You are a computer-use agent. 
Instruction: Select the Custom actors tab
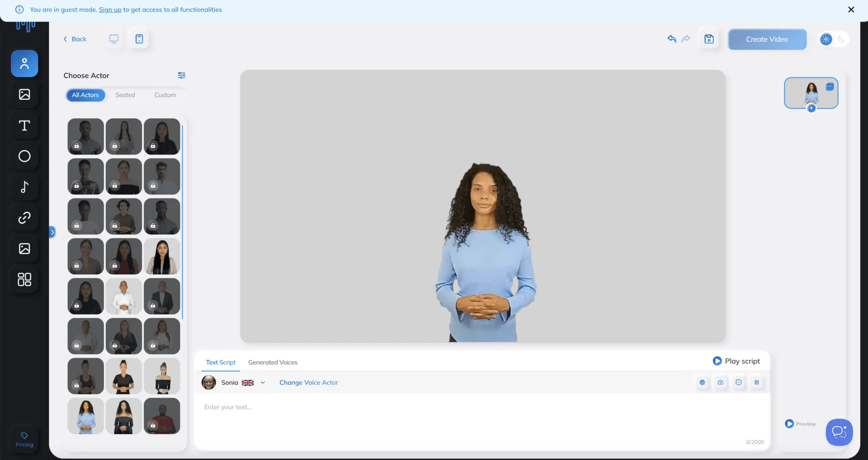point(165,95)
